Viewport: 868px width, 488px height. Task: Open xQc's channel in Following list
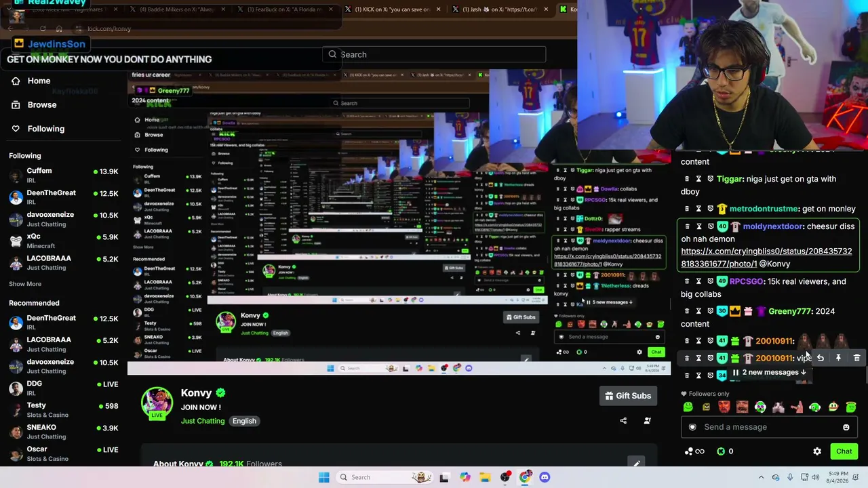pos(64,241)
